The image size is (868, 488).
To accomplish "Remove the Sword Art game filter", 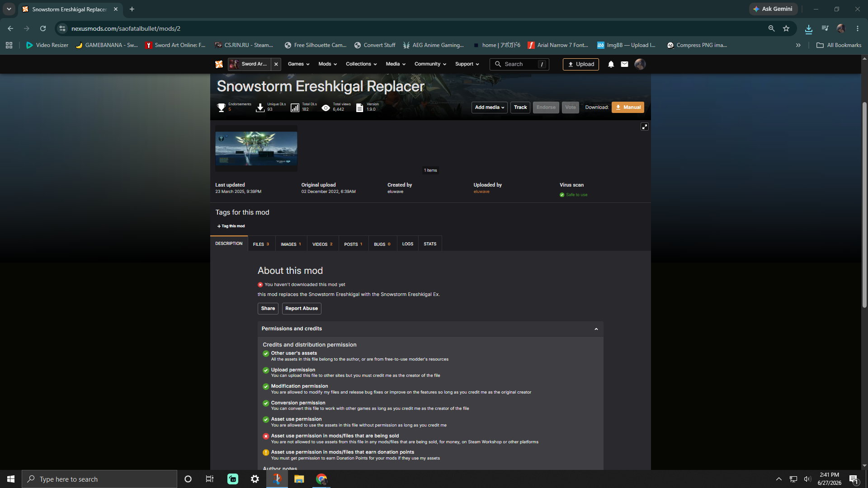I will click(x=276, y=64).
